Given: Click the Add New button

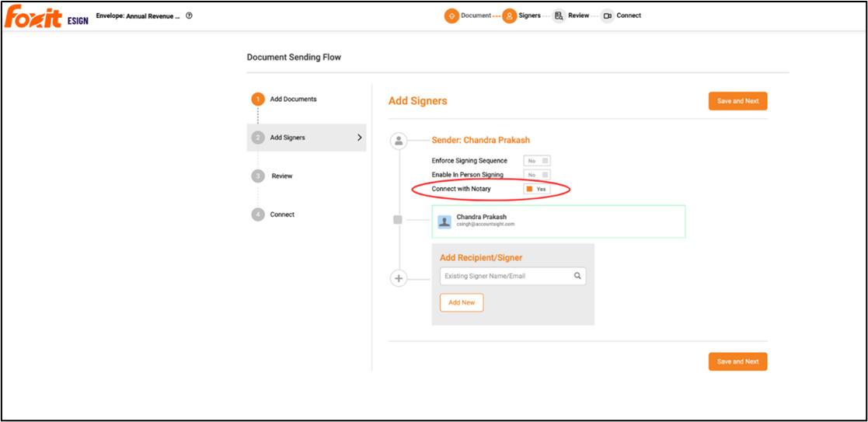Looking at the screenshot, I should (462, 303).
